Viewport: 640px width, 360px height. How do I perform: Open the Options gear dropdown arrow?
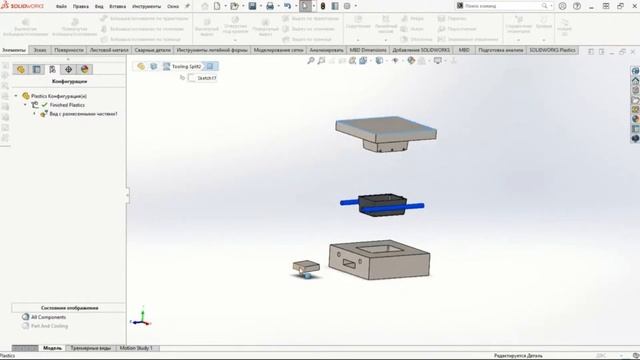coord(356,6)
